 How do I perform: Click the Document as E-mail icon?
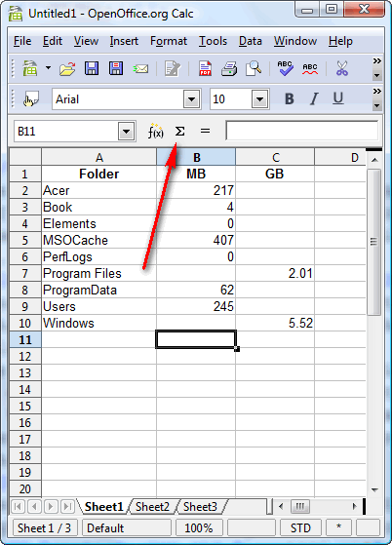click(140, 69)
